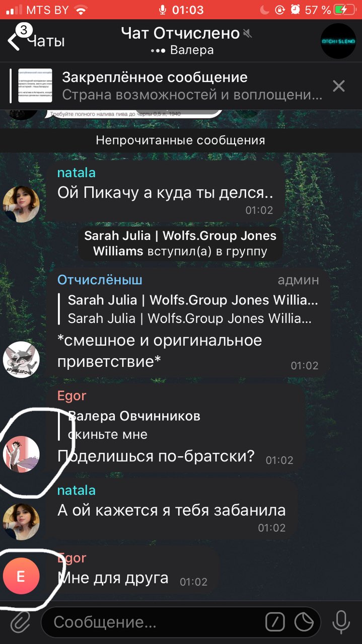Open bot commands slash icon
Viewport: 362px width, 644px height.
point(275,623)
